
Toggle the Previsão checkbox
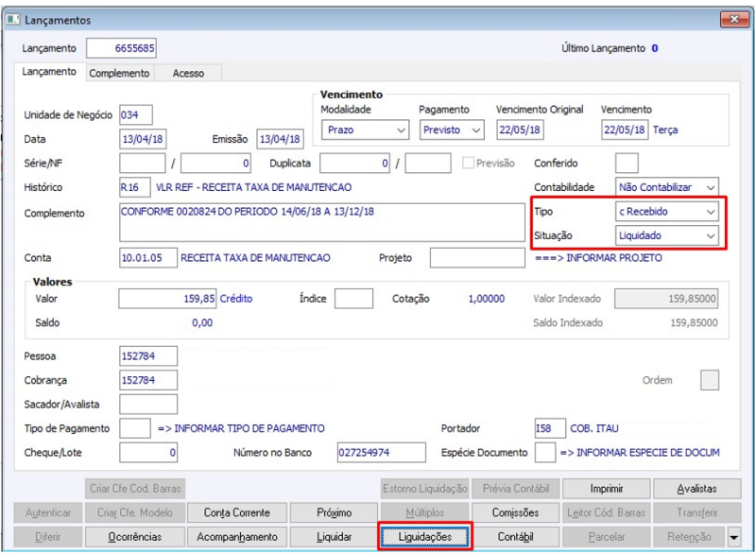tap(467, 163)
